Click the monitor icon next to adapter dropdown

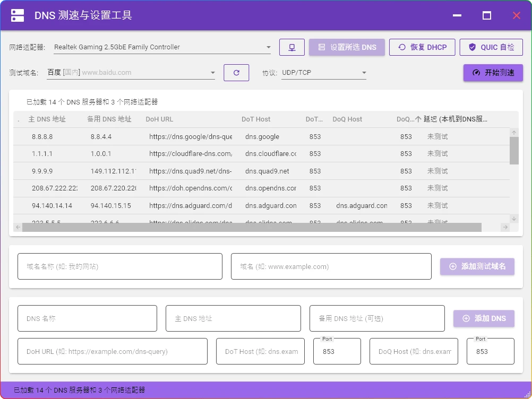291,47
